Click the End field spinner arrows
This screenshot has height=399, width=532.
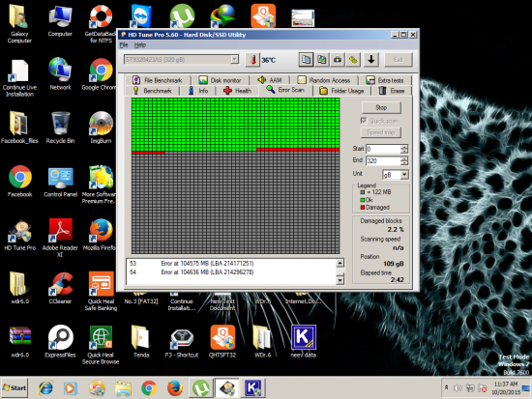(x=404, y=160)
